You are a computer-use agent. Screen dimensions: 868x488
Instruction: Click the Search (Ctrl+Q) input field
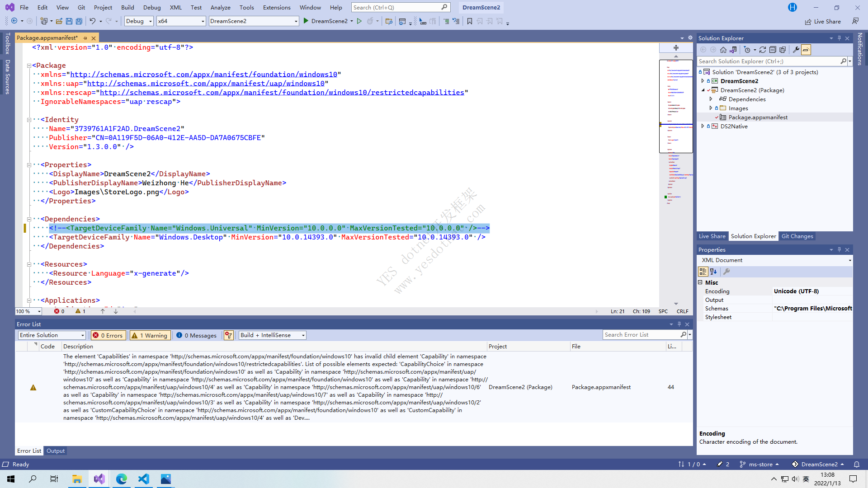tap(400, 7)
